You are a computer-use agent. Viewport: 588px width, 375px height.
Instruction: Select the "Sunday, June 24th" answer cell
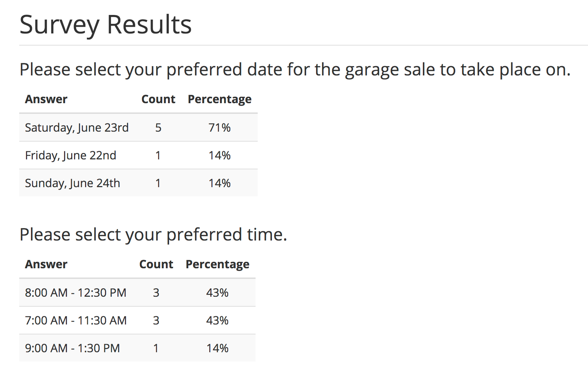tap(72, 183)
